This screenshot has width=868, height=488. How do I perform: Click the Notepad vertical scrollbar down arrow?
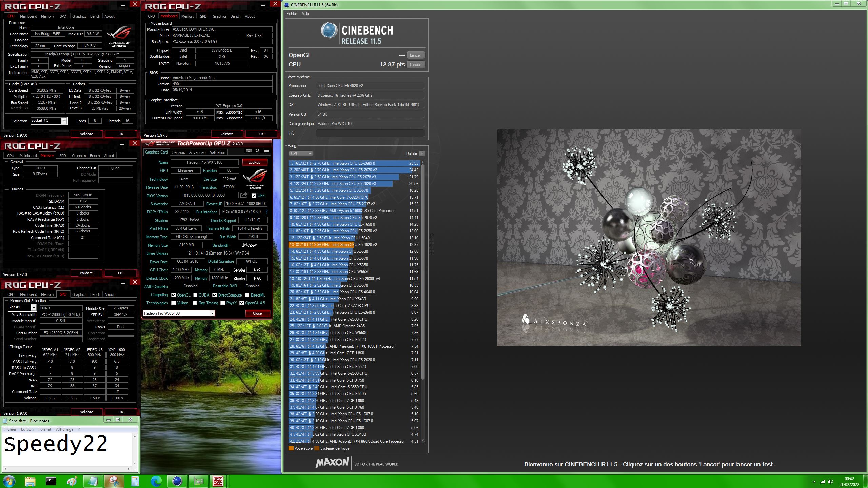[135, 463]
